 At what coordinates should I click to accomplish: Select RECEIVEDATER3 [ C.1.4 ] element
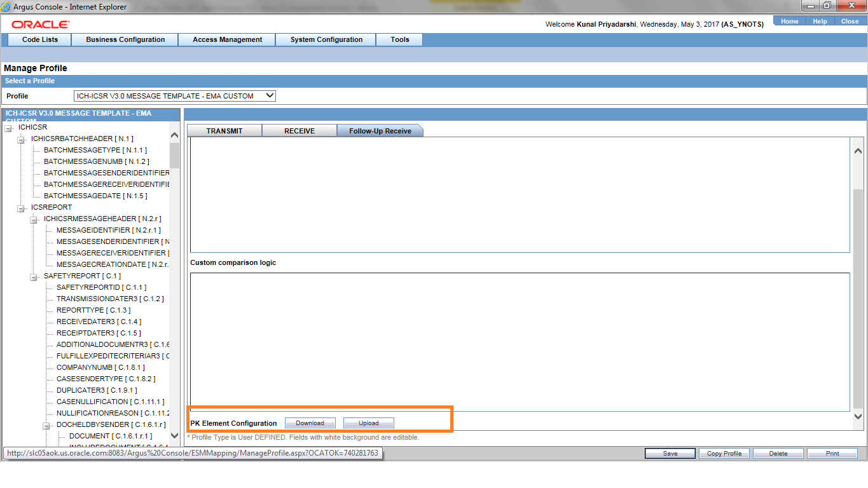coord(99,322)
